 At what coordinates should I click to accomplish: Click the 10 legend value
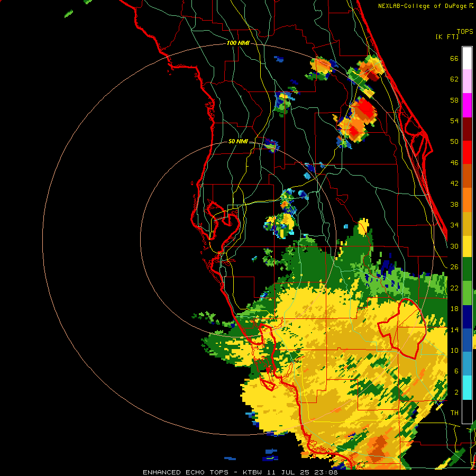[x=454, y=351]
